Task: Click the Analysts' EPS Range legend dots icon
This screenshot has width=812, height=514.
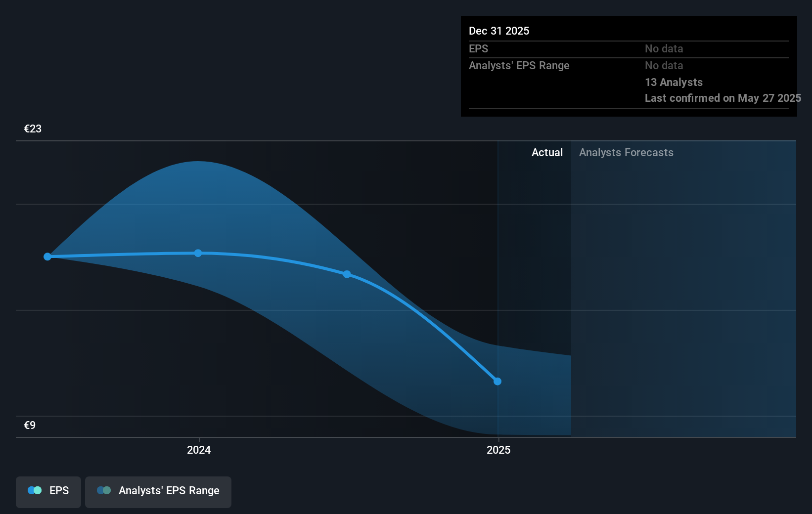Action: (104, 490)
